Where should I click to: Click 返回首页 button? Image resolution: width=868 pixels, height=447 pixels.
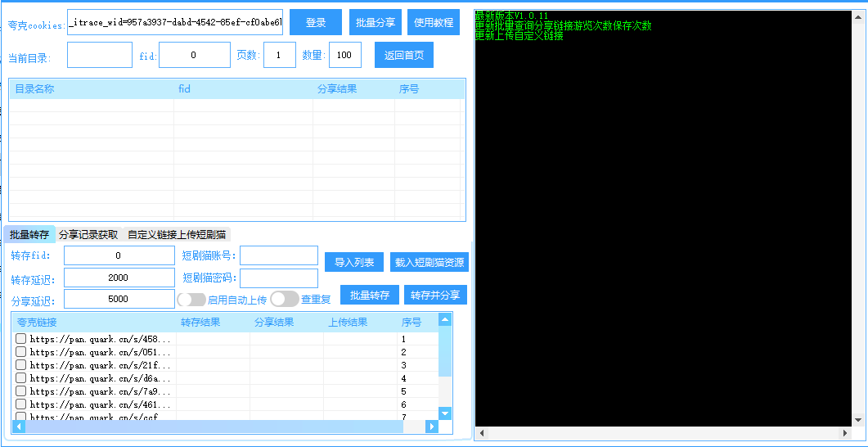pos(404,55)
